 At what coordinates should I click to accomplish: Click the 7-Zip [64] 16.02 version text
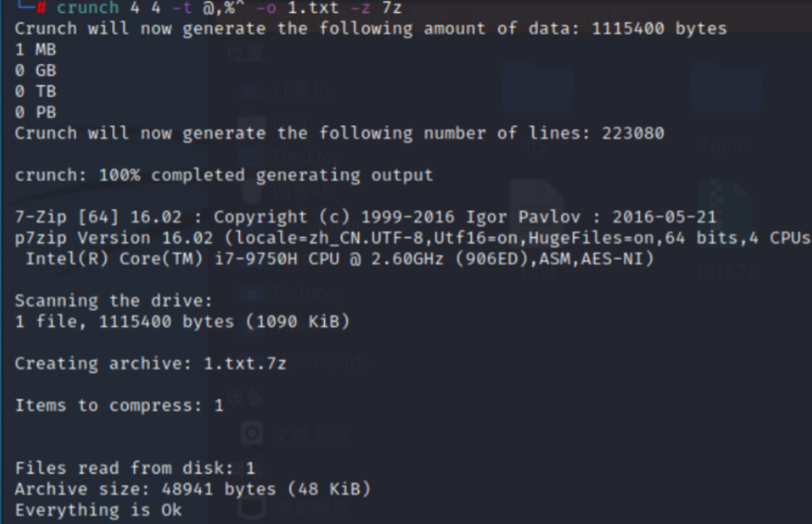click(98, 217)
